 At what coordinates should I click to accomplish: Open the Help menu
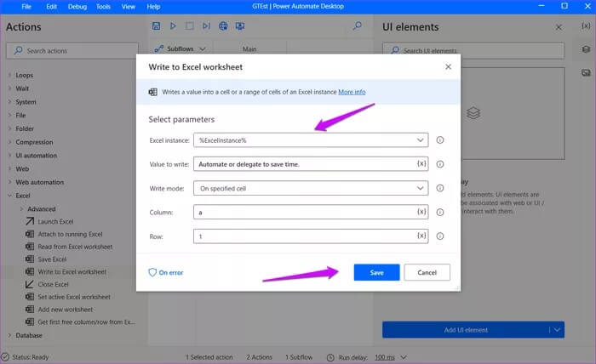pos(153,7)
